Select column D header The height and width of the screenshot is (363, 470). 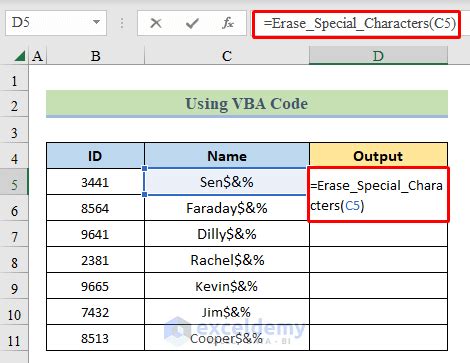378,56
